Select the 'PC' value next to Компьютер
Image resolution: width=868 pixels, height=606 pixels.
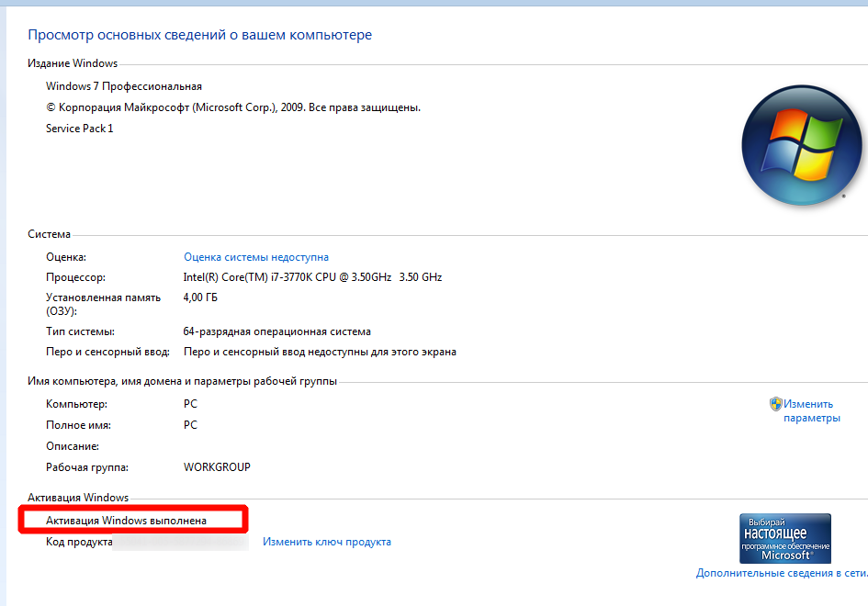click(190, 404)
